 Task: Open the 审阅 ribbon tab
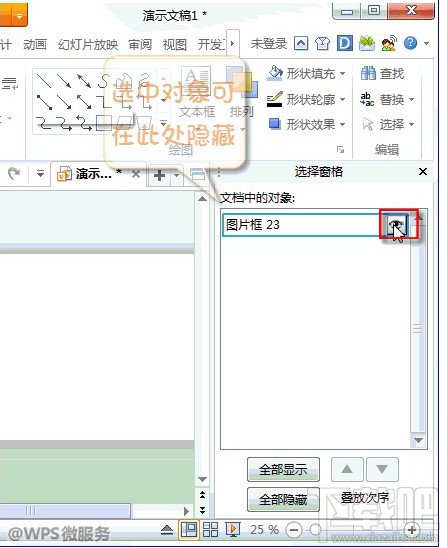[140, 44]
